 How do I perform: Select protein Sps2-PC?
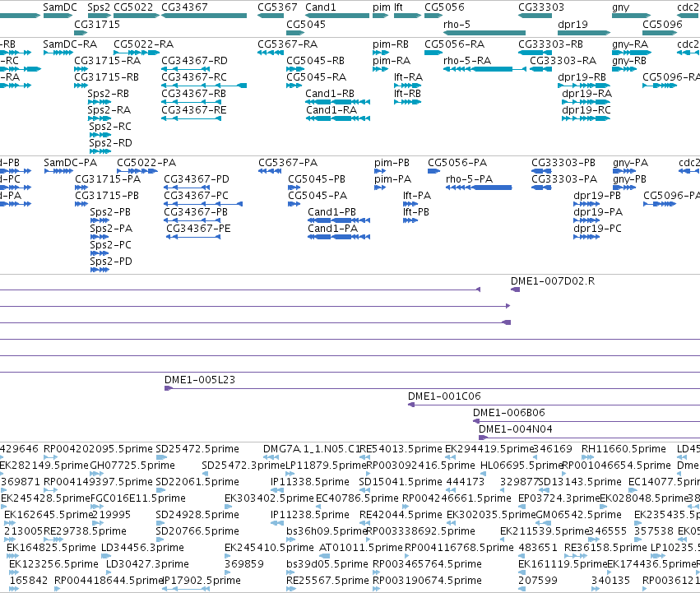click(x=110, y=245)
